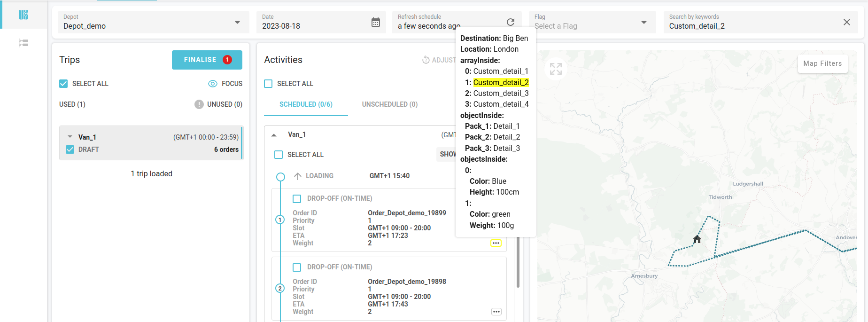Clear the keyword search with X icon
Image resolution: width=868 pixels, height=322 pixels.
click(846, 22)
